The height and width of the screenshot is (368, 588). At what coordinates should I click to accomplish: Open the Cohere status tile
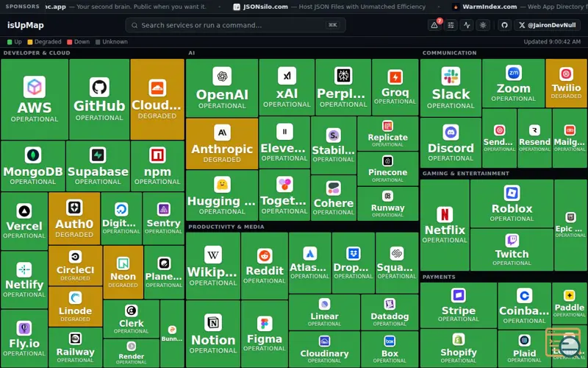tap(334, 198)
